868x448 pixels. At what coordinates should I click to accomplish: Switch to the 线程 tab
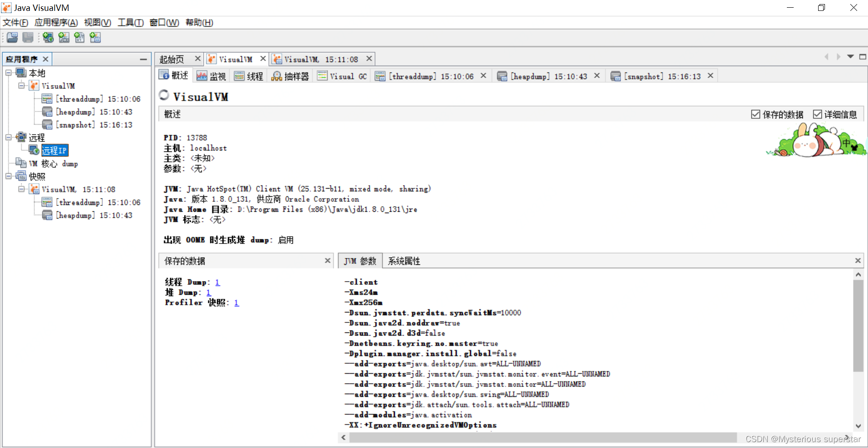click(249, 76)
